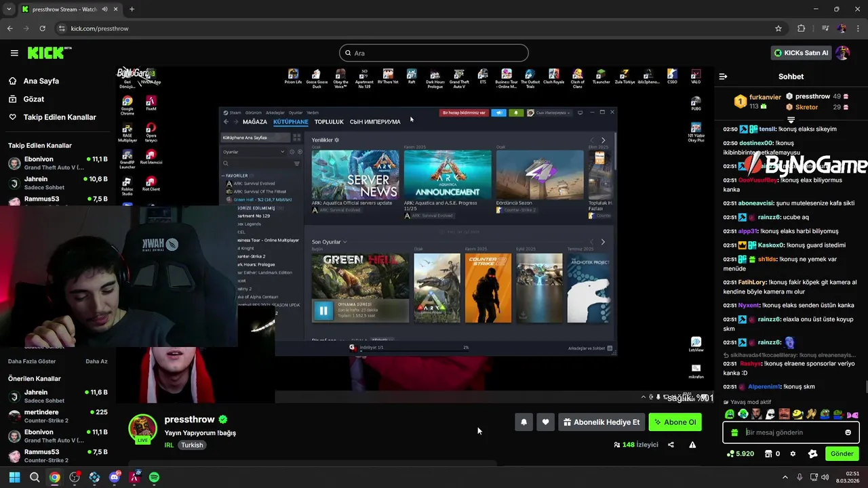Click the Windows taskbar search icon
This screenshot has height=488, width=868.
point(35,477)
